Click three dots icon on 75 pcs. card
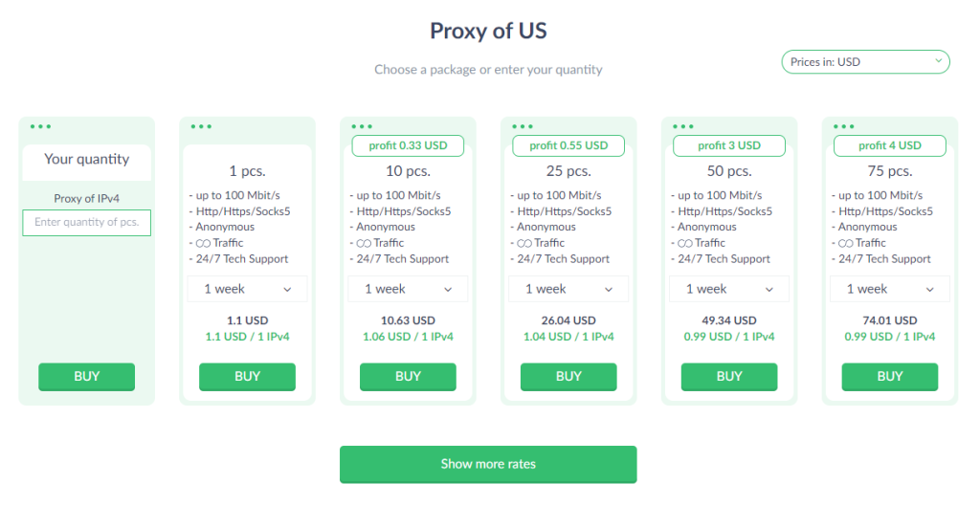Image resolution: width=980 pixels, height=506 pixels. (844, 126)
